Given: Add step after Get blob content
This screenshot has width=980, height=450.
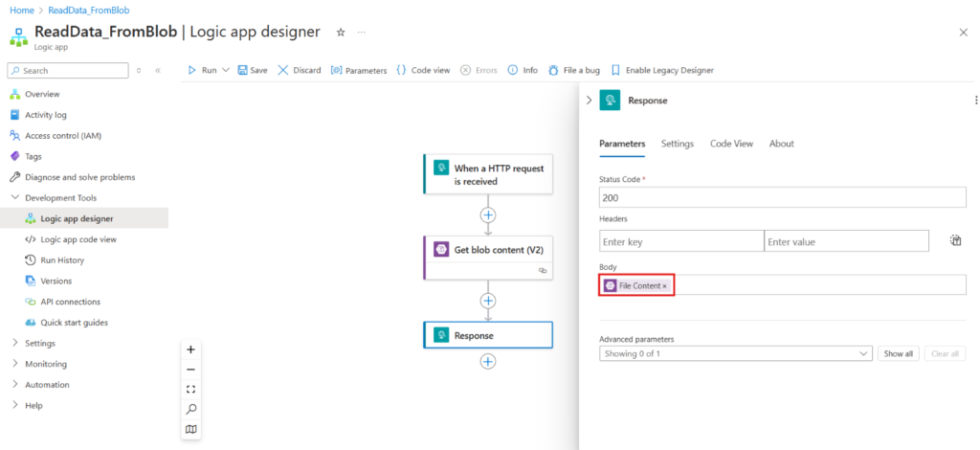Looking at the screenshot, I should (x=488, y=301).
